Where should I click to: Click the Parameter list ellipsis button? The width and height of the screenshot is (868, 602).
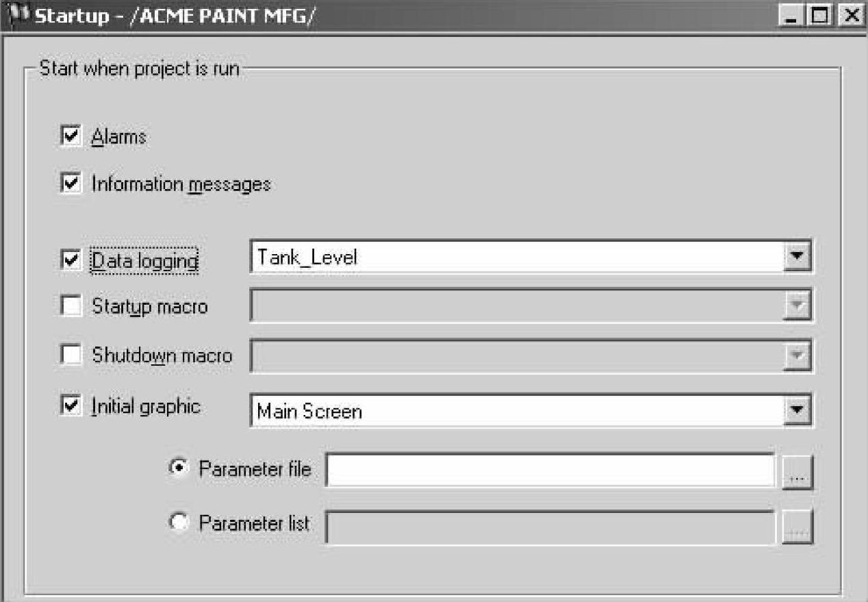tap(797, 527)
